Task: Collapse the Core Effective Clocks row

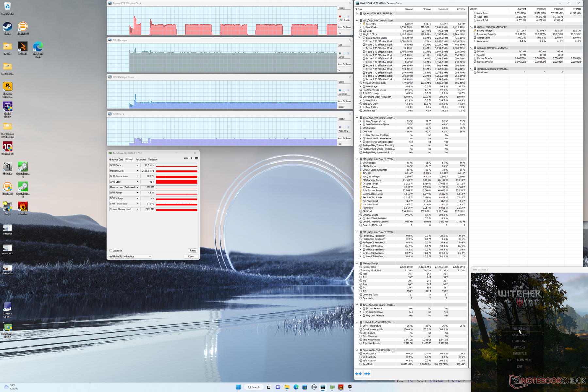Action: point(360,38)
